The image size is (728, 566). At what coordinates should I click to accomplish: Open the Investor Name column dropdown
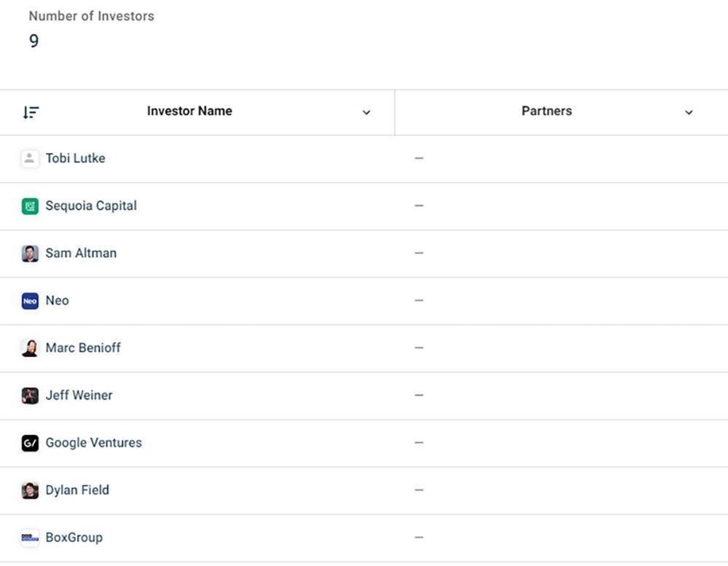(366, 112)
